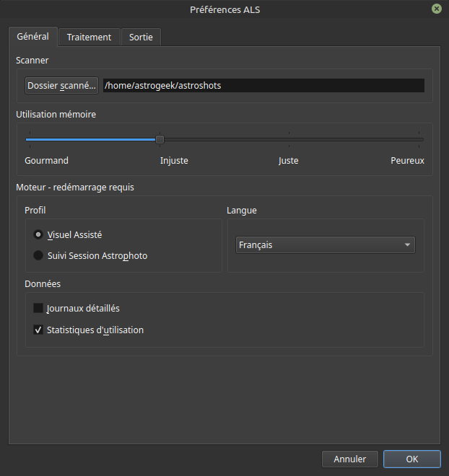Switch to the Général tab

(32, 36)
